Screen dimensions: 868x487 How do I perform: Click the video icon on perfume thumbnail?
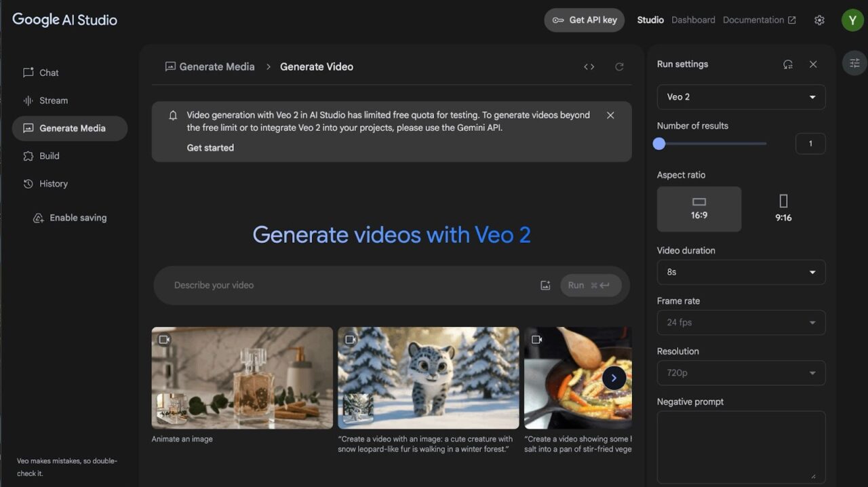(164, 339)
